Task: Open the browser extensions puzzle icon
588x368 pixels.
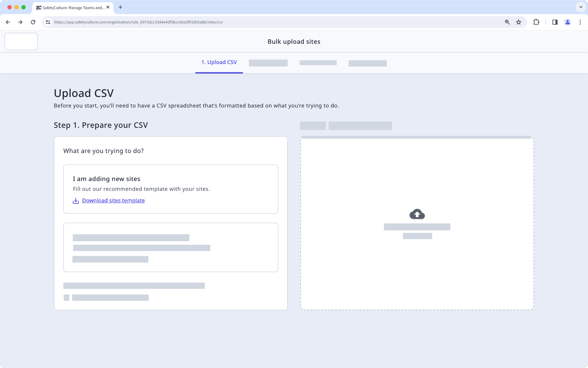Action: (536, 22)
